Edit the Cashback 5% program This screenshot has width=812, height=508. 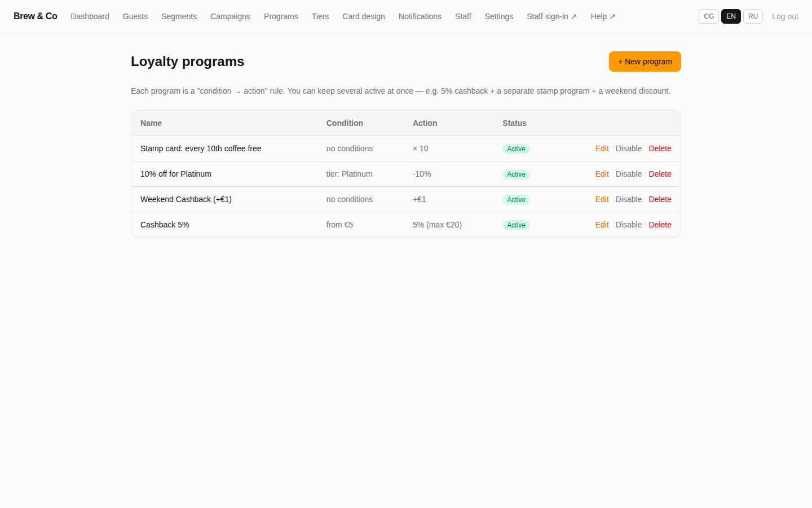[x=602, y=225]
